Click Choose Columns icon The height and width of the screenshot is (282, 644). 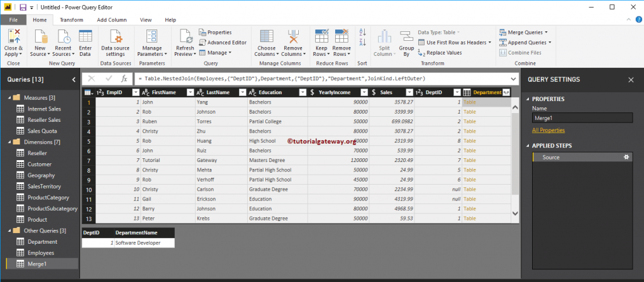coord(267,36)
